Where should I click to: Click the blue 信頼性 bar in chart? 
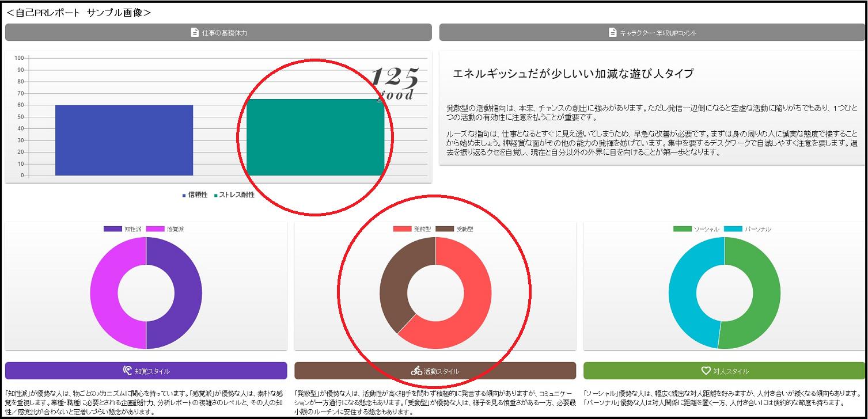tap(124, 140)
